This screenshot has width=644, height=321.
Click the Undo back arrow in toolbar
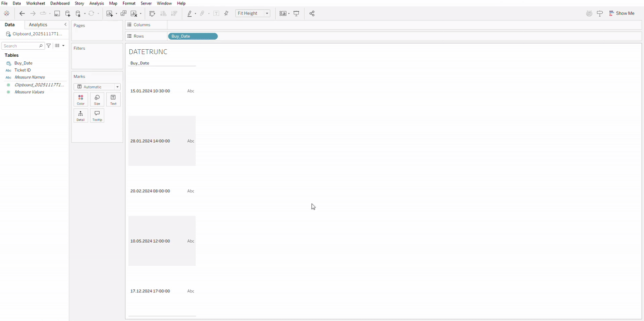pos(22,14)
